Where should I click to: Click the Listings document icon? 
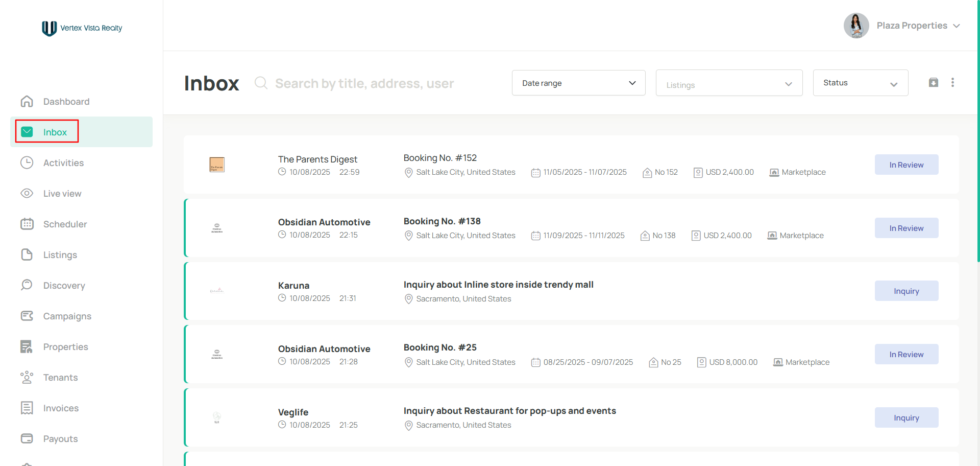pyautogui.click(x=27, y=254)
